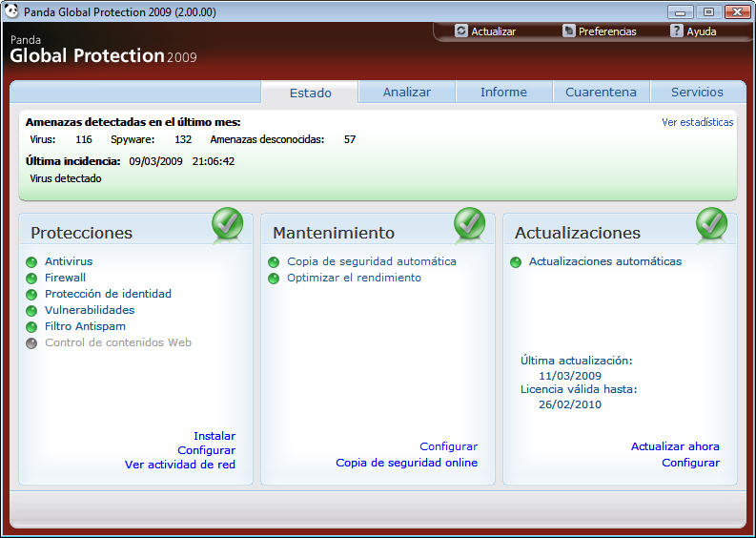756x538 pixels.
Task: Open Ver actividad de red link
Action: tap(180, 465)
